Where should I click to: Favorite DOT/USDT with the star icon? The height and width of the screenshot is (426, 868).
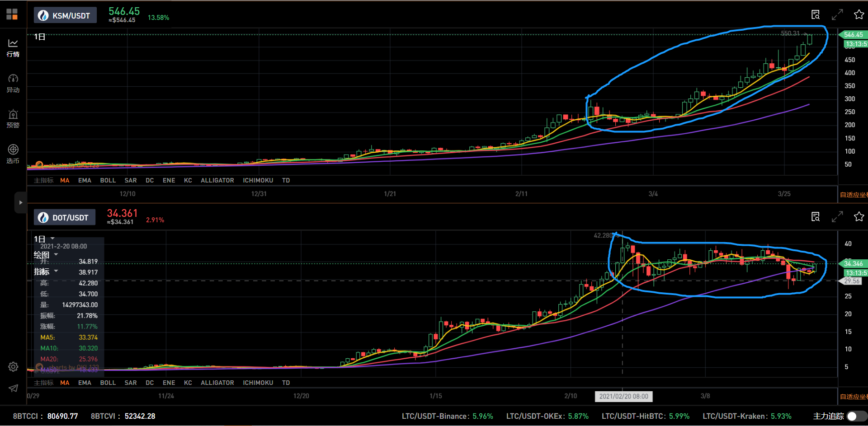859,217
